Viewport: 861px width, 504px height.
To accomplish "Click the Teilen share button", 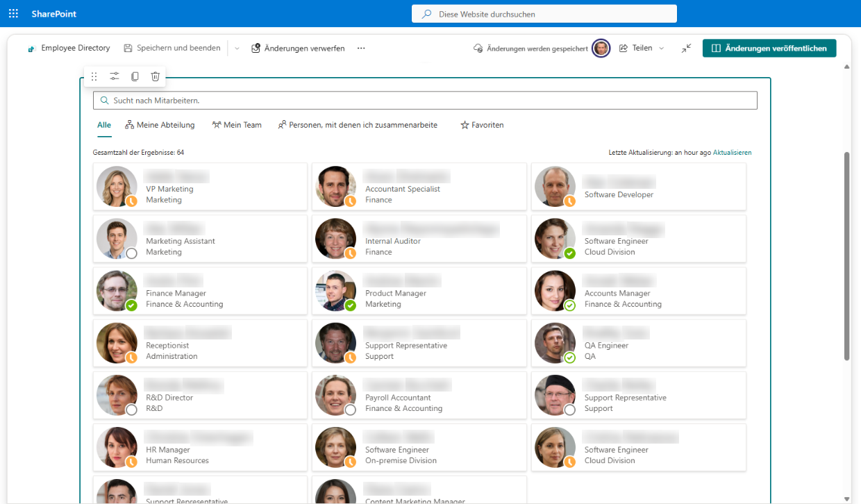I will coord(635,48).
